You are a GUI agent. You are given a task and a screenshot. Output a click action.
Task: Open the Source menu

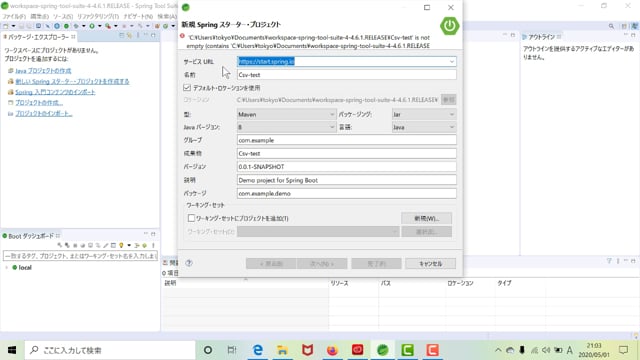click(63, 16)
